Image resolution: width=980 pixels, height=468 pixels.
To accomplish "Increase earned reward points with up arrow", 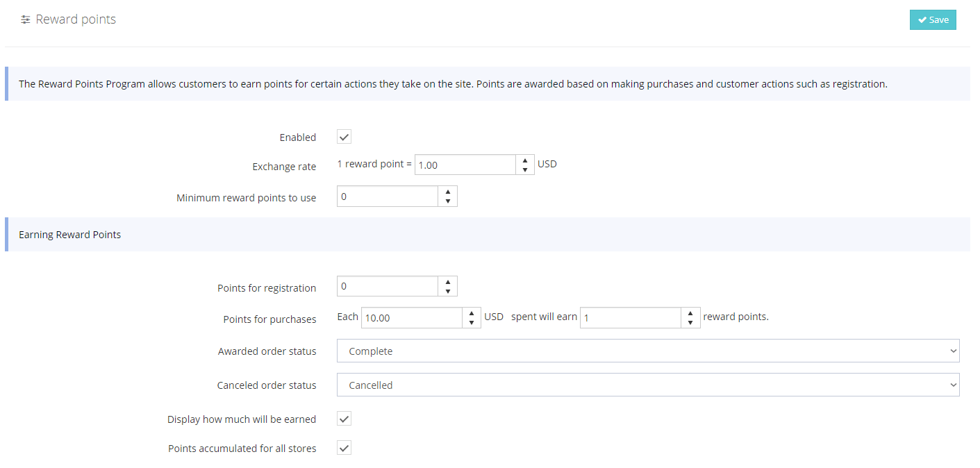I will point(690,313).
